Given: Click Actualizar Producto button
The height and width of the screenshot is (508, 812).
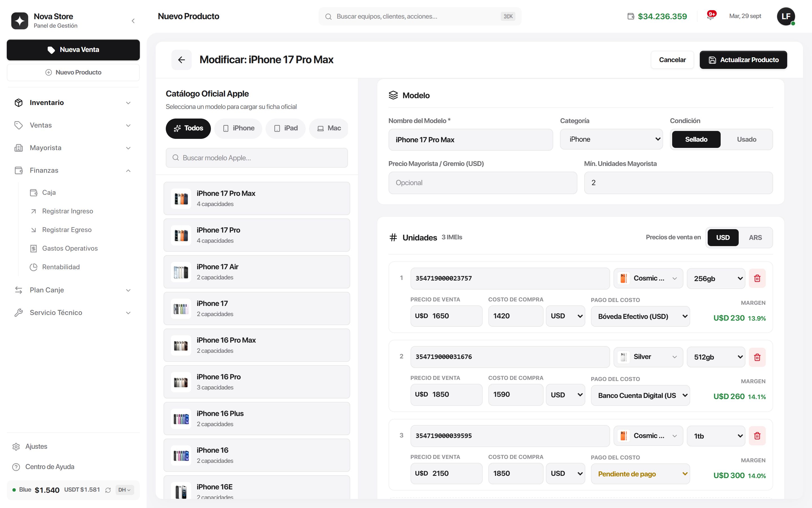Looking at the screenshot, I should point(743,60).
